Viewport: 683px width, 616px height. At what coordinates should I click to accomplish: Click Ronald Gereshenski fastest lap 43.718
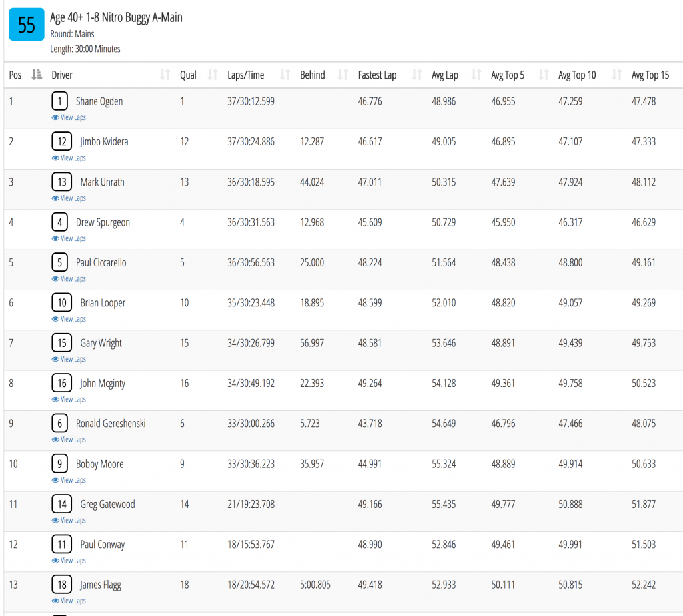tap(370, 424)
